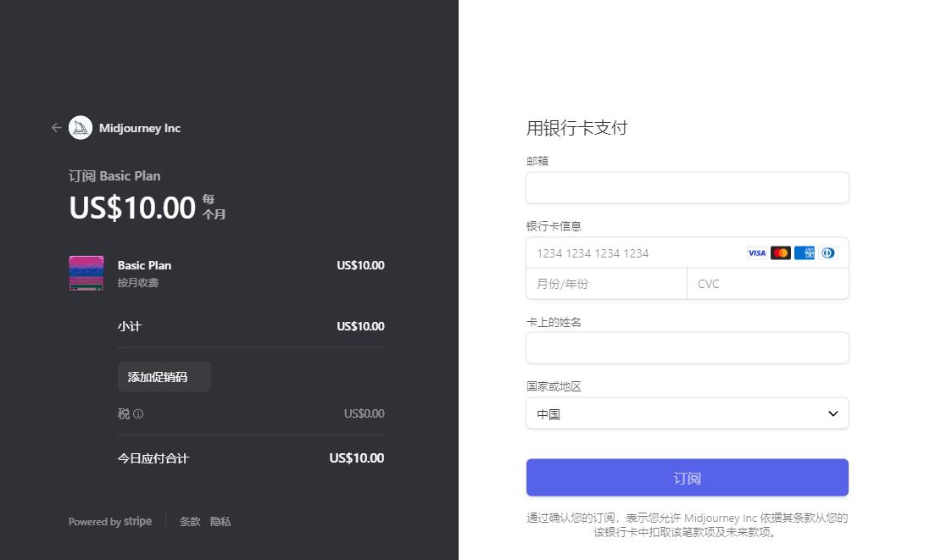930x560 pixels.
Task: Click the 按月收费 billing description
Action: click(138, 283)
